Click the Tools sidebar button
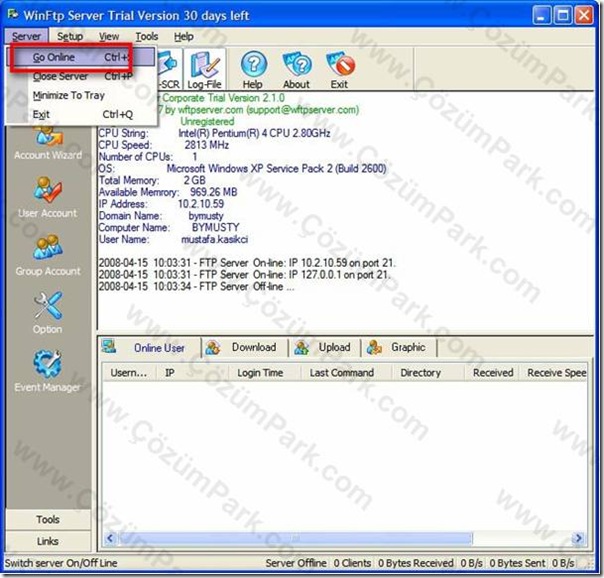Viewport: 604px width, 578px height. click(48, 519)
